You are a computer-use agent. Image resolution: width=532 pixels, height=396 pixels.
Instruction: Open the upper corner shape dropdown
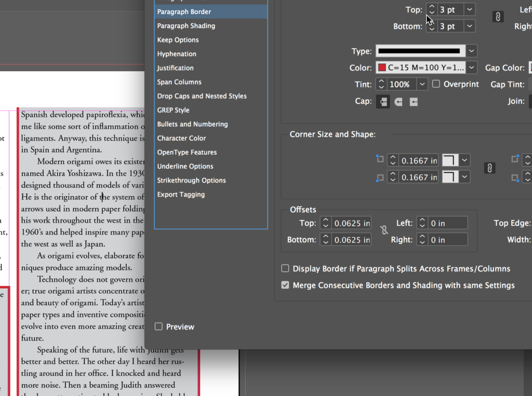tap(464, 160)
